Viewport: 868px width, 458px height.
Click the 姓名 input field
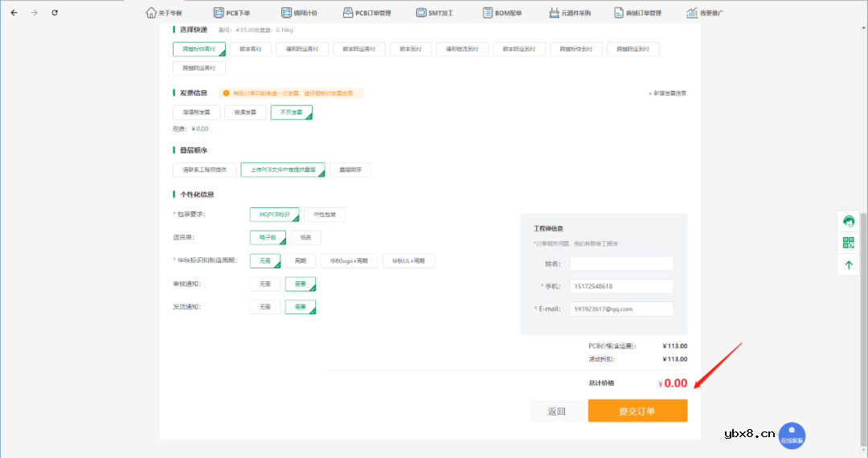tap(621, 264)
